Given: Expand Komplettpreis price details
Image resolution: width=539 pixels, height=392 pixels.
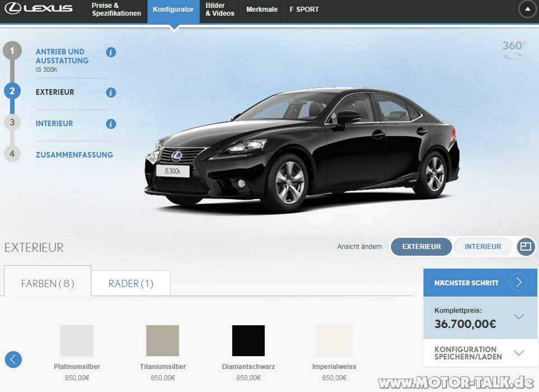Looking at the screenshot, I should click(519, 317).
